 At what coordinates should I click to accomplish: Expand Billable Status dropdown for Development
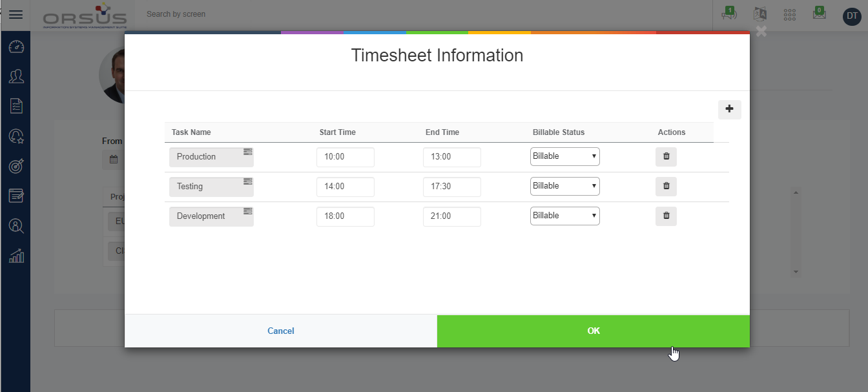(x=564, y=216)
